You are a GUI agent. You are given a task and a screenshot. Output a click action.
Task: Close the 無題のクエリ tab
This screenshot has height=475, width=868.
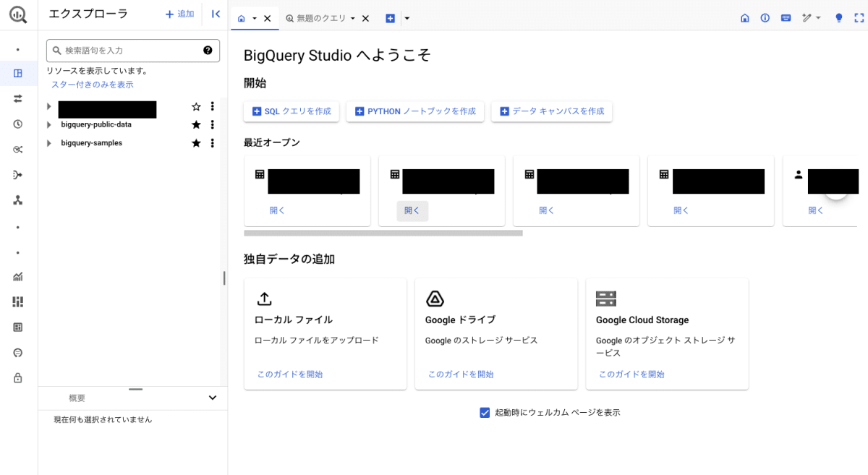pos(365,19)
